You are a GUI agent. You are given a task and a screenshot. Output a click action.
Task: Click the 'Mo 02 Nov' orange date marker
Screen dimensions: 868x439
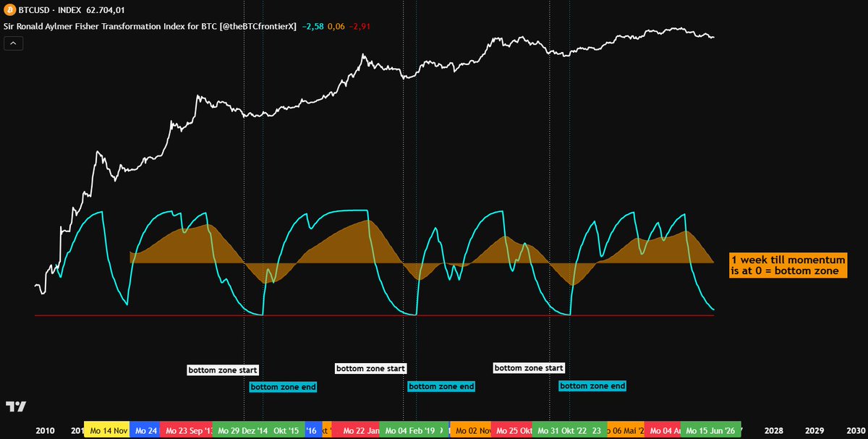tap(472, 430)
